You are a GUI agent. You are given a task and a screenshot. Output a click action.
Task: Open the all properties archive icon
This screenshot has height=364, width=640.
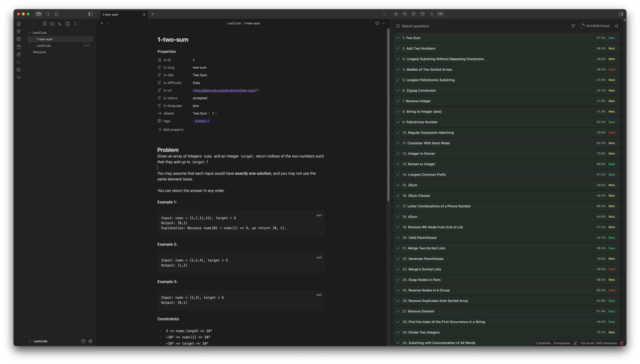coord(422,14)
